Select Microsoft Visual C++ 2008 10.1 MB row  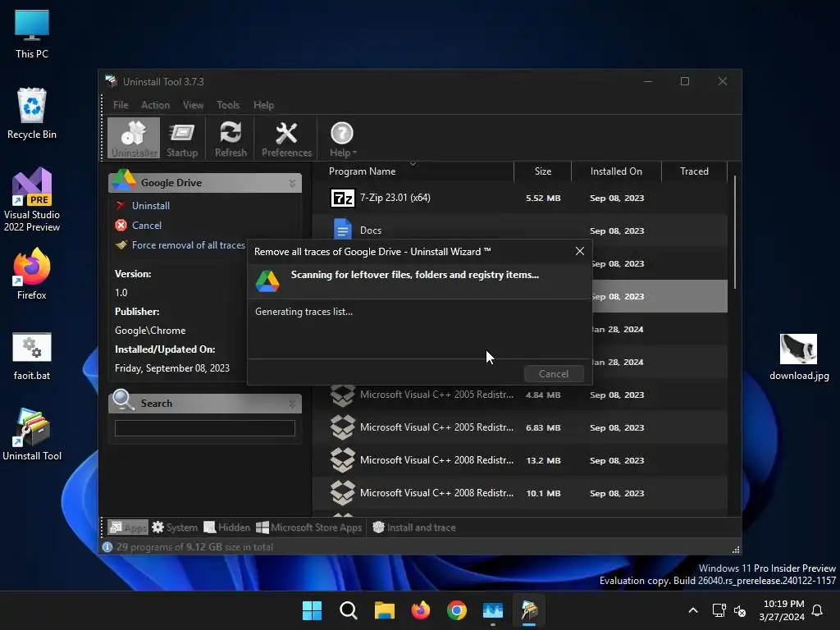point(519,493)
